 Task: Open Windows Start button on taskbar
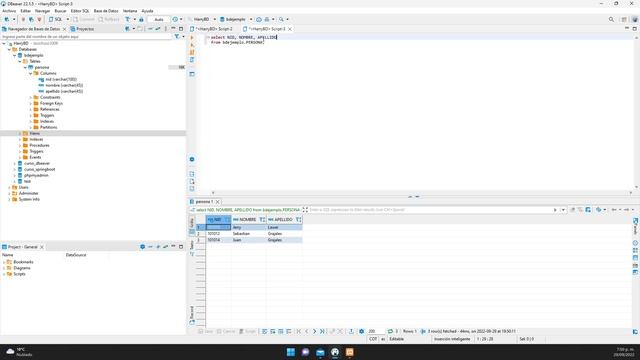pyautogui.click(x=291, y=352)
